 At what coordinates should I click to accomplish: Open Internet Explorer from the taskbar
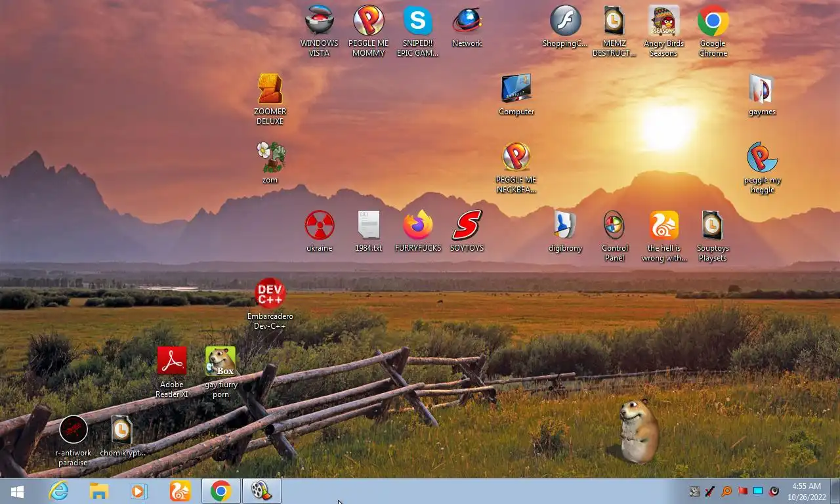click(x=59, y=491)
